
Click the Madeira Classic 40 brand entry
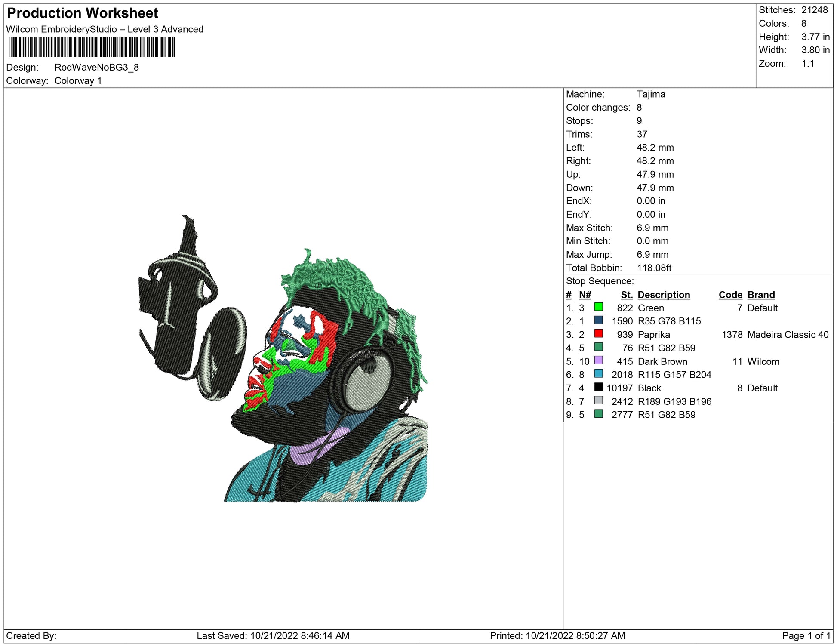pos(788,335)
